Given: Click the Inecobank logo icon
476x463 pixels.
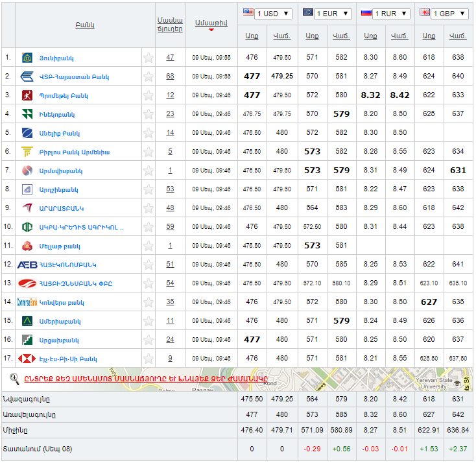Looking at the screenshot, I should pyautogui.click(x=27, y=114).
